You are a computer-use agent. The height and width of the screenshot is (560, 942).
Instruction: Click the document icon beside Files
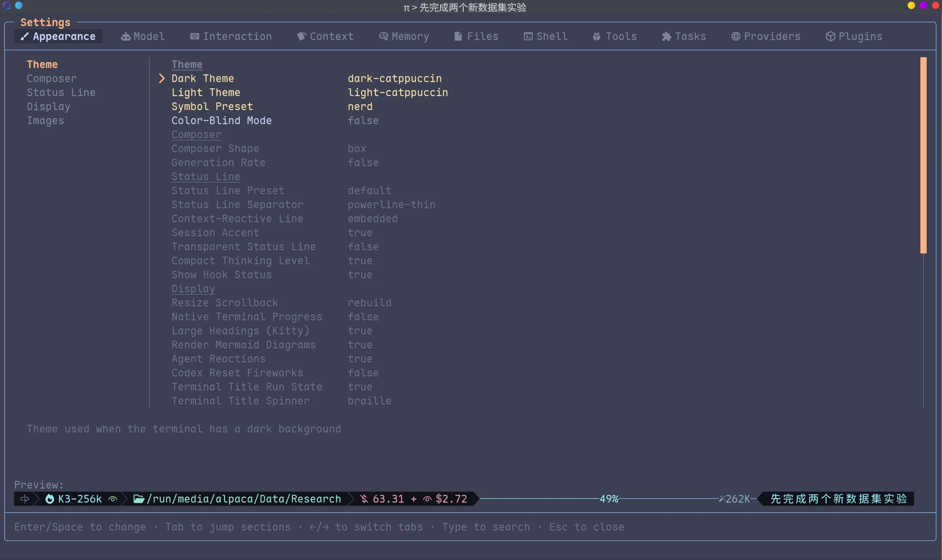458,36
